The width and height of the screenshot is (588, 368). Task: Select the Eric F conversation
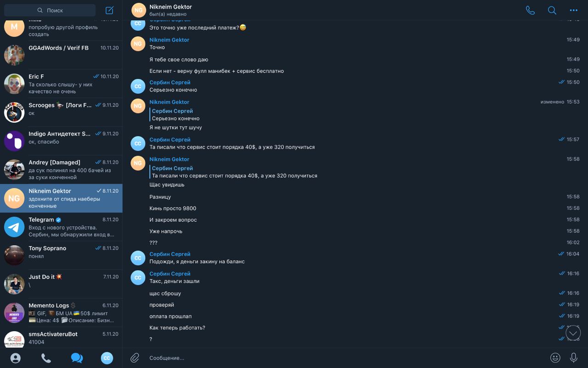click(x=61, y=84)
